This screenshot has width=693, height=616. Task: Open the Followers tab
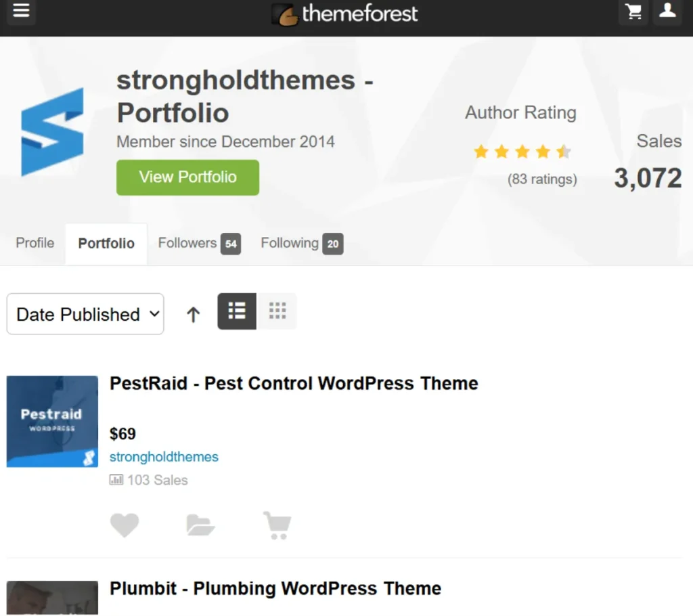pos(200,243)
